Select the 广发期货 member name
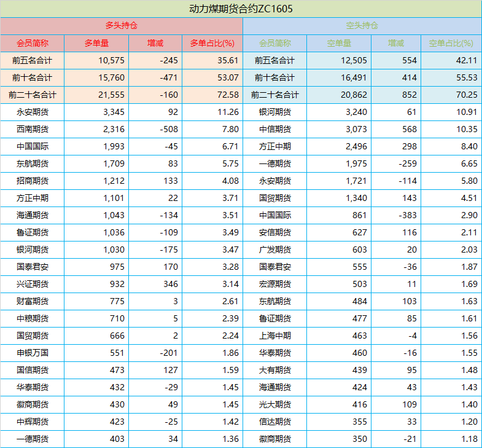 (275, 250)
